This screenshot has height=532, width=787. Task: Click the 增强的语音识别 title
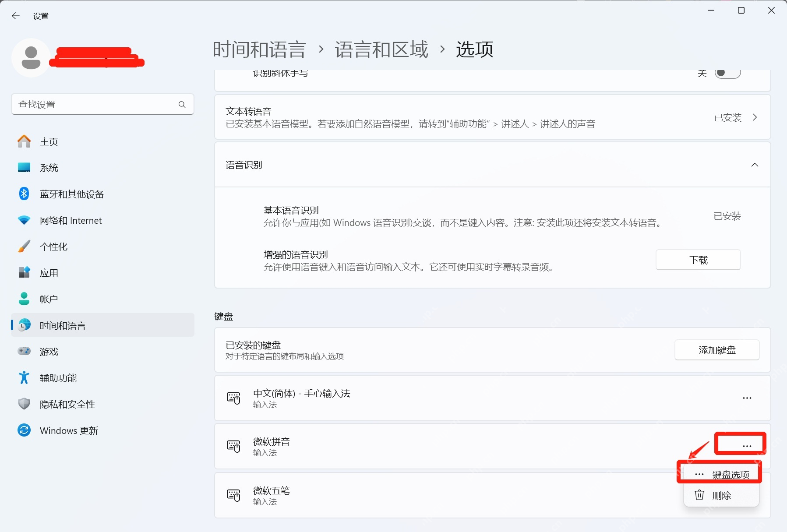click(x=296, y=254)
